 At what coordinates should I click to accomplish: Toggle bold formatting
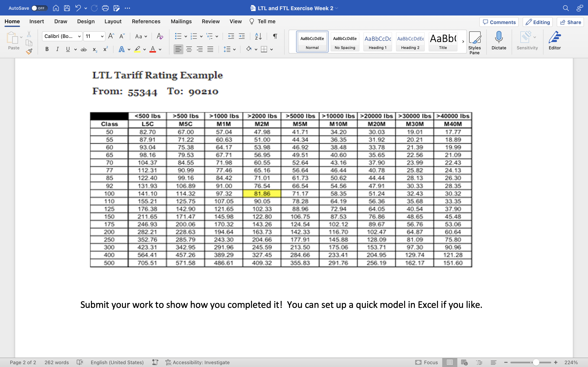coord(47,49)
